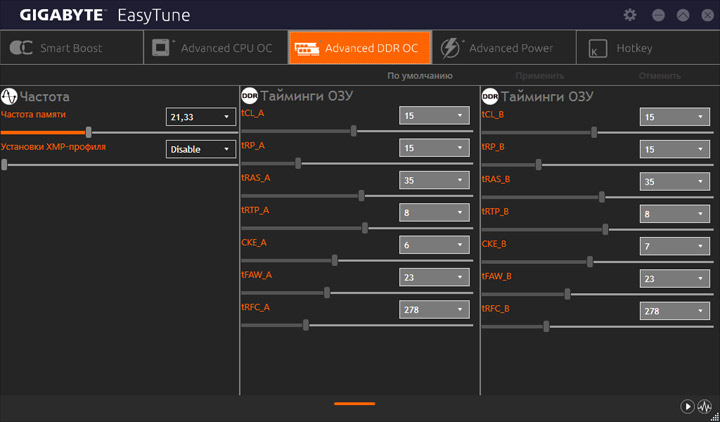This screenshot has height=422, width=720.
Task: Click the orange page indicator bar
Action: point(354,404)
